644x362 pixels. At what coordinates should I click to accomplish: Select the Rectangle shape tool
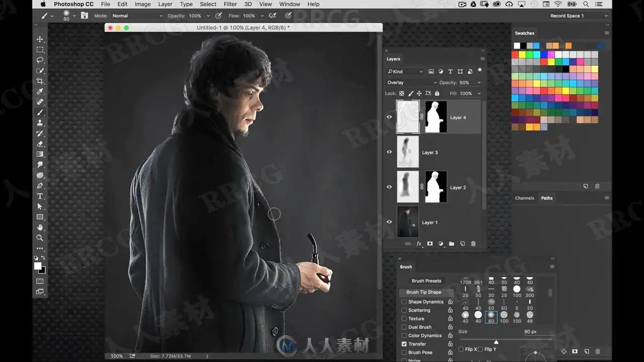[x=40, y=217]
